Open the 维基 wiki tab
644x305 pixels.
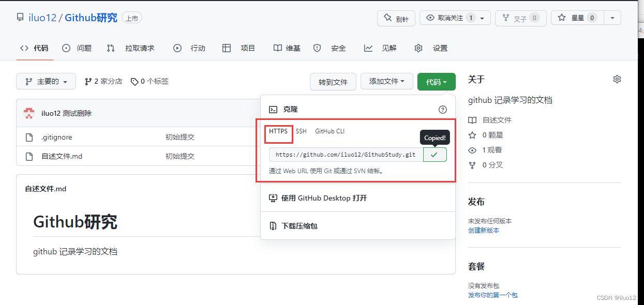coord(287,48)
